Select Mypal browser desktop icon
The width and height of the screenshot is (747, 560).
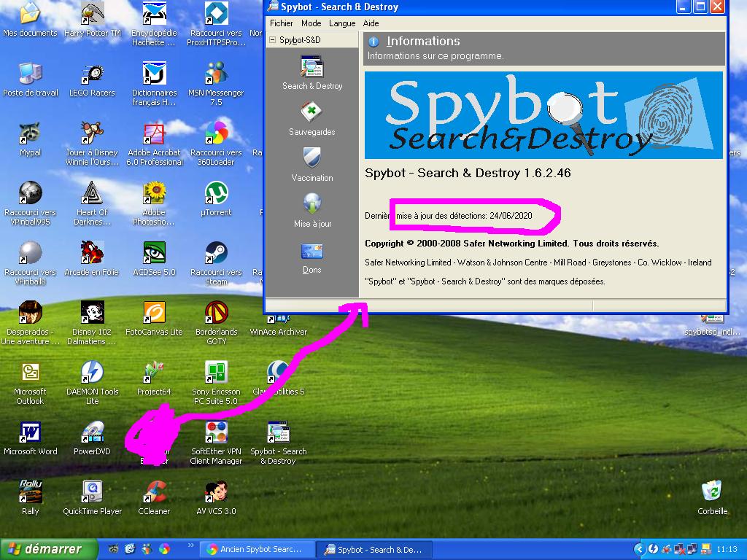tap(30, 139)
